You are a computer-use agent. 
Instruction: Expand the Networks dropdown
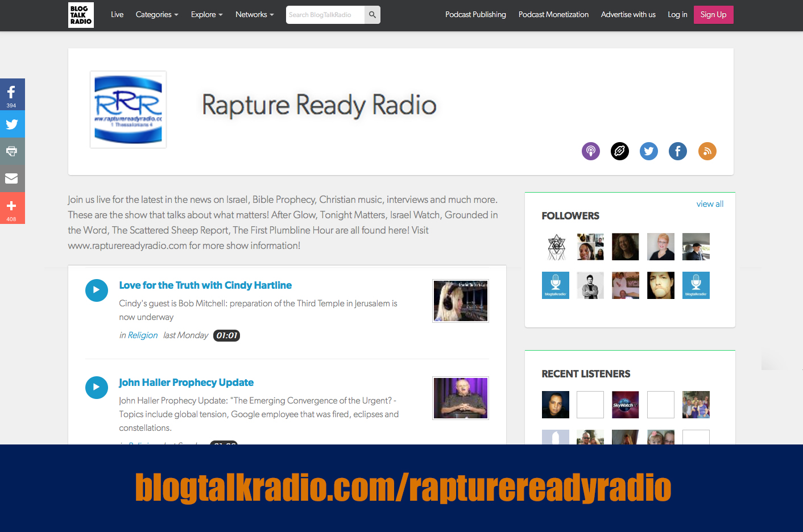pyautogui.click(x=254, y=15)
